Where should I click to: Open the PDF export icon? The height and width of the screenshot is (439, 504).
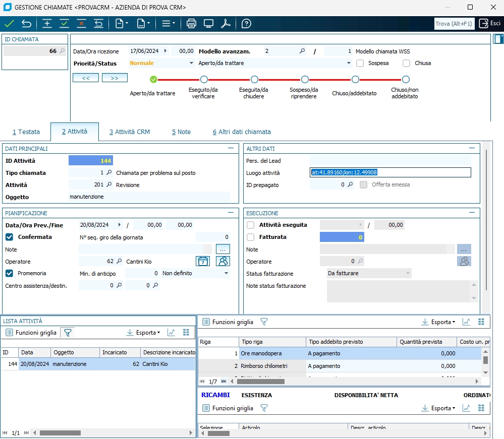[x=227, y=24]
